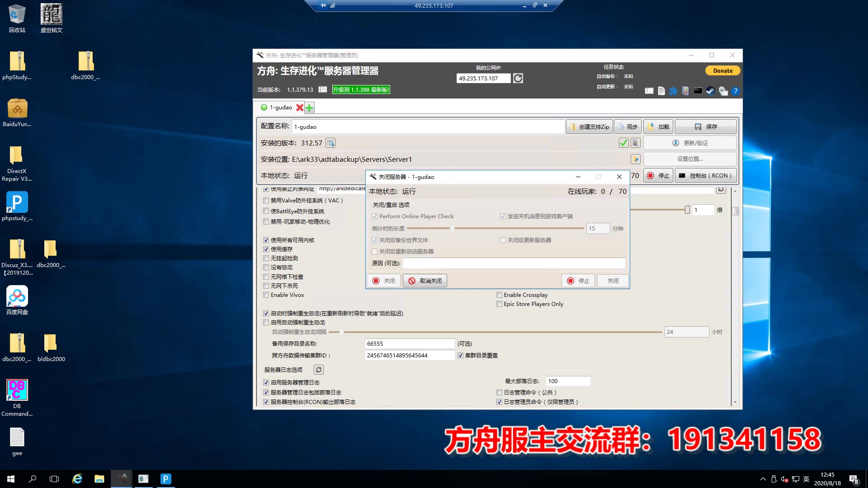Open the blue help question mark icon
The height and width of the screenshot is (488, 868).
[x=736, y=91]
